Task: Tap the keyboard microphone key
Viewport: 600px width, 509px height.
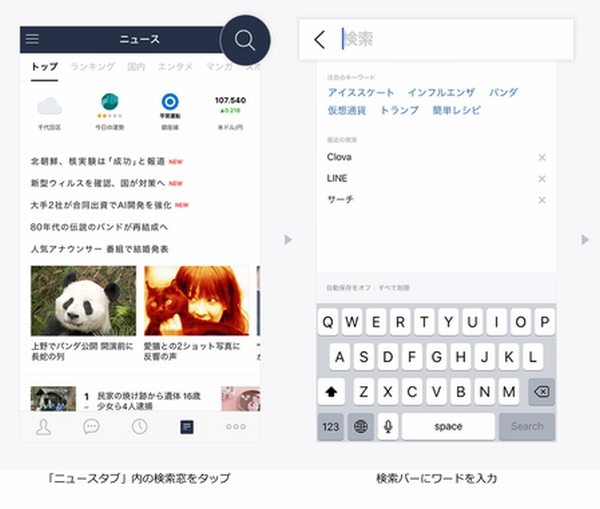Action: pyautogui.click(x=387, y=426)
